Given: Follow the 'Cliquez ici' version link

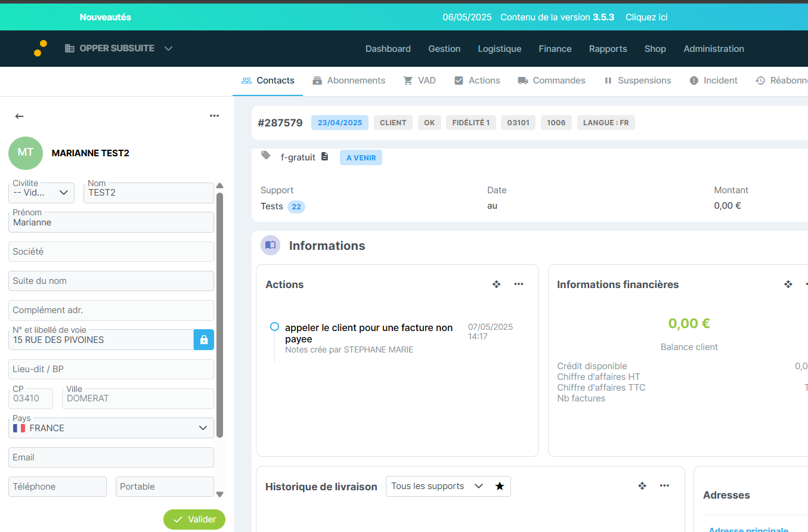Looking at the screenshot, I should click(x=646, y=17).
